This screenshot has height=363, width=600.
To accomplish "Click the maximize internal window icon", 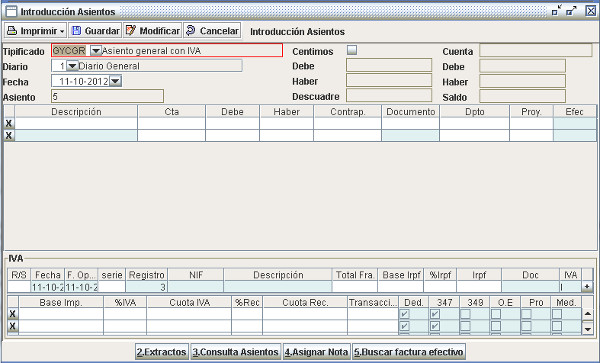I will coord(571,11).
